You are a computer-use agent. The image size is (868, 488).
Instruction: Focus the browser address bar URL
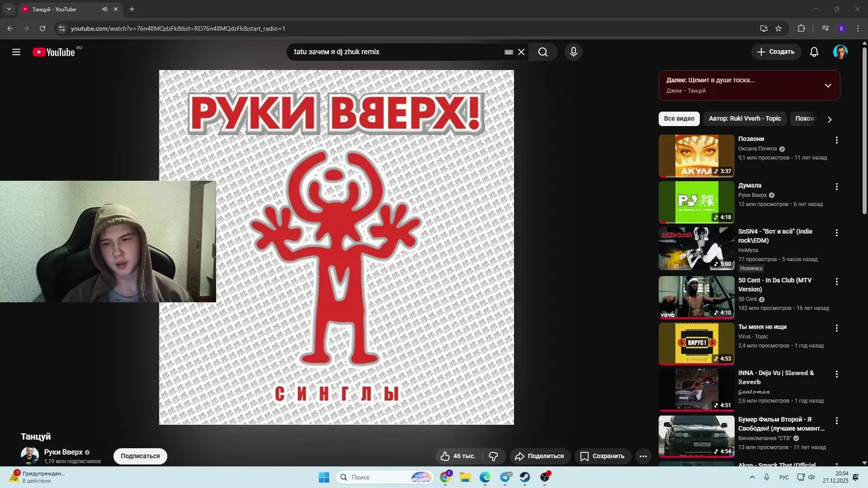[178, 28]
